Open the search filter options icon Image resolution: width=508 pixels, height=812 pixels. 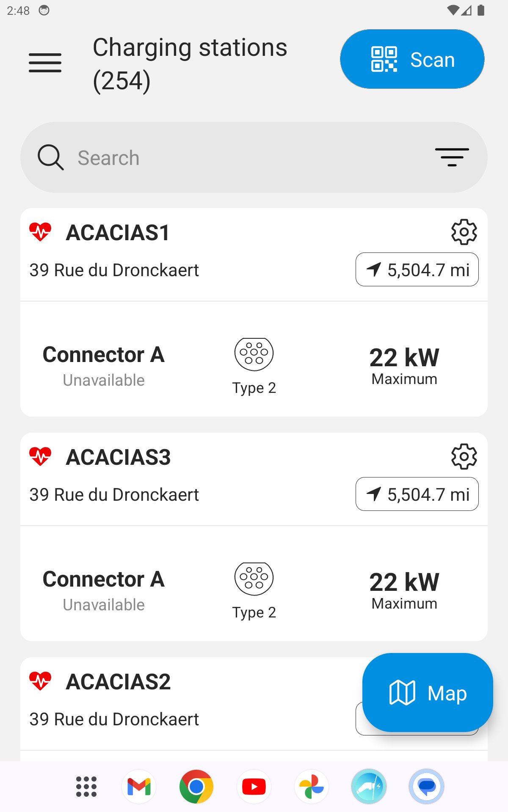(452, 157)
